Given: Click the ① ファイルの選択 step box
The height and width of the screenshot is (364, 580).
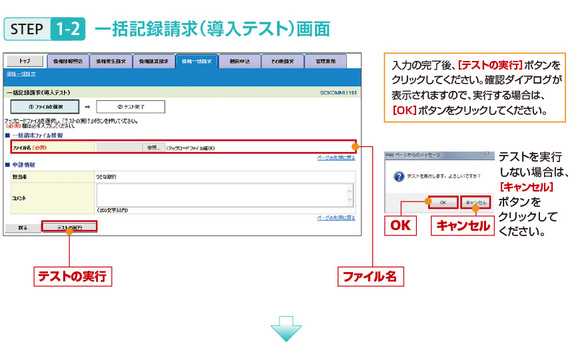Looking at the screenshot, I should [x=45, y=107].
